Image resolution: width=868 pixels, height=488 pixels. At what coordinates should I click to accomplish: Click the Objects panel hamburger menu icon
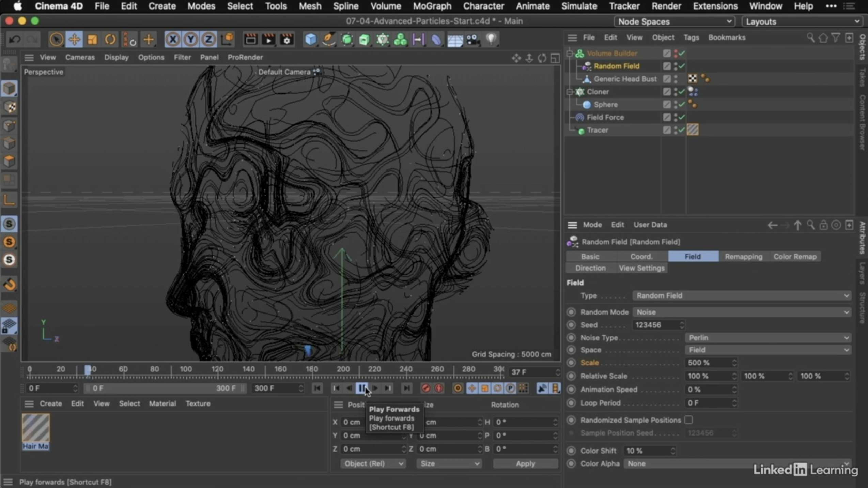coord(572,37)
